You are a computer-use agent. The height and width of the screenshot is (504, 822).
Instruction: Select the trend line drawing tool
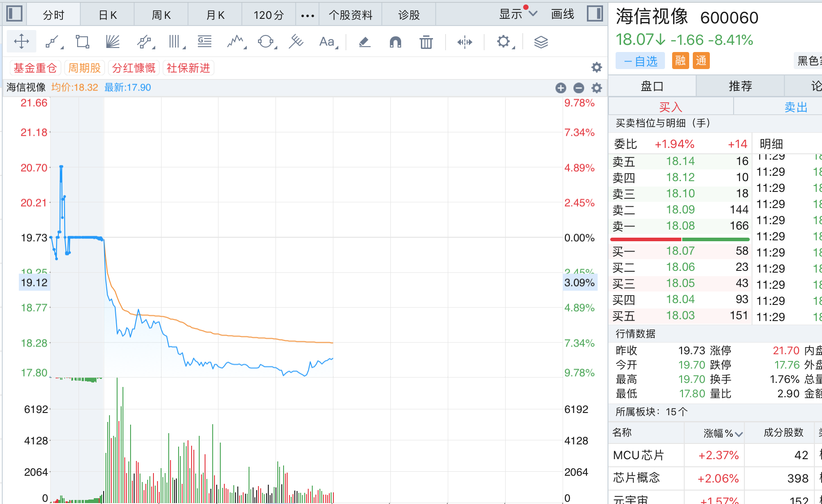pos(53,42)
